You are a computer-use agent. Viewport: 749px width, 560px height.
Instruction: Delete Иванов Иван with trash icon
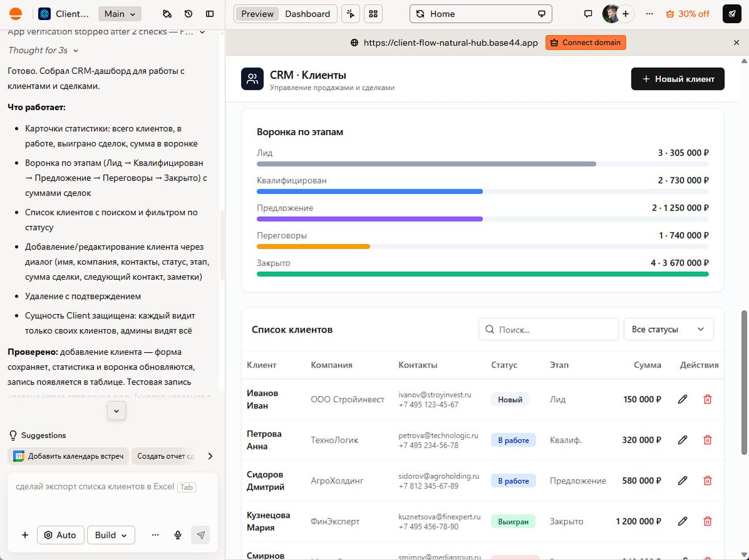[x=708, y=399]
